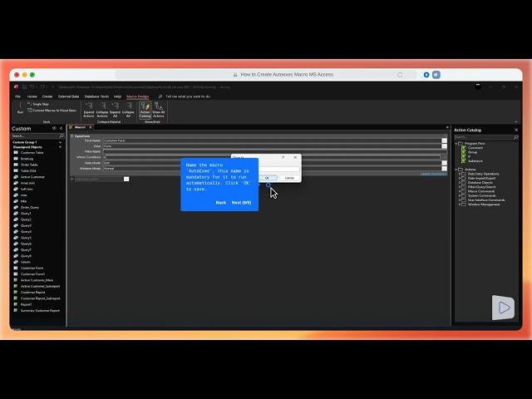
Task: Click the green plus add action icon
Action: click(x=72, y=179)
